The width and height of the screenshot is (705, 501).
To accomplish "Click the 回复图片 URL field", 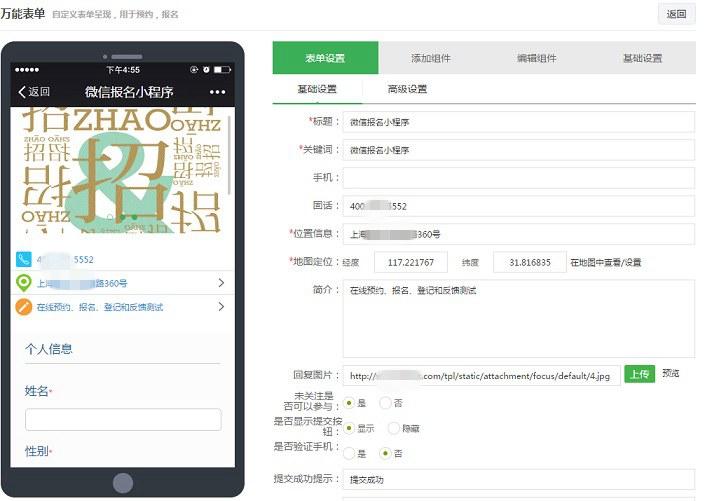I will [482, 376].
